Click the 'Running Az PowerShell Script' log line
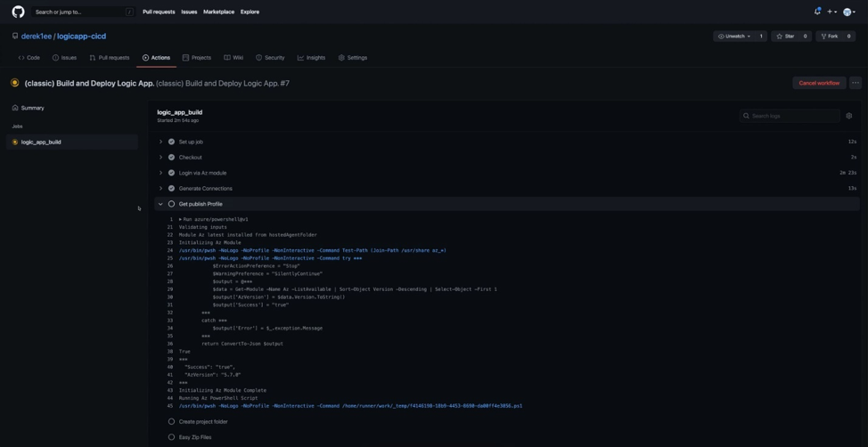This screenshot has height=447, width=868. 218,398
